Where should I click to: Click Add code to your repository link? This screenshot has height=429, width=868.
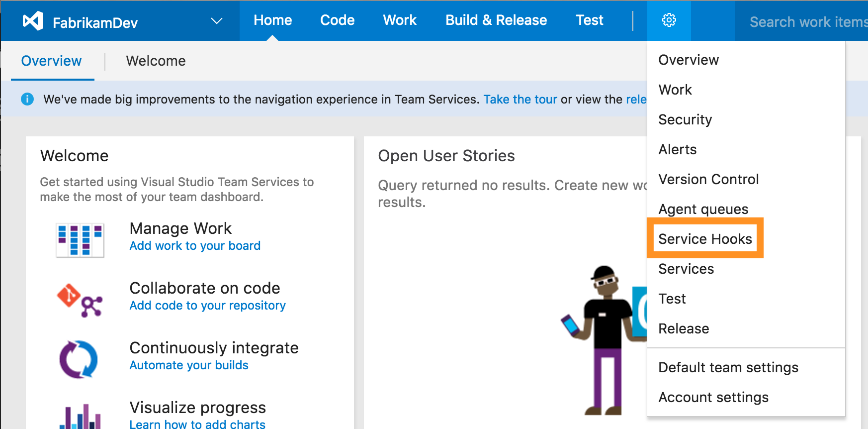[207, 306]
